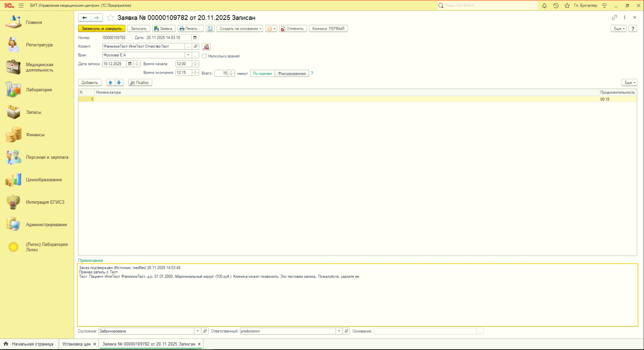Click the report icon beside the Печать button

(210, 29)
